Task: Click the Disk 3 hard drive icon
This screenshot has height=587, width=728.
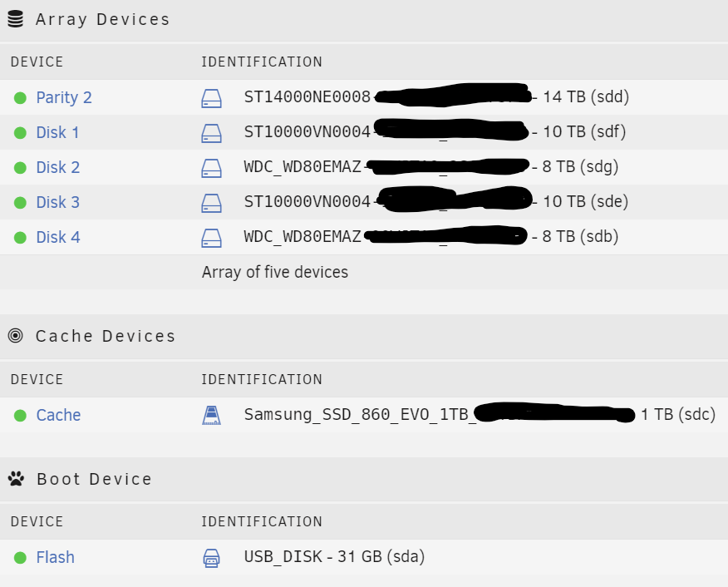Action: (211, 203)
